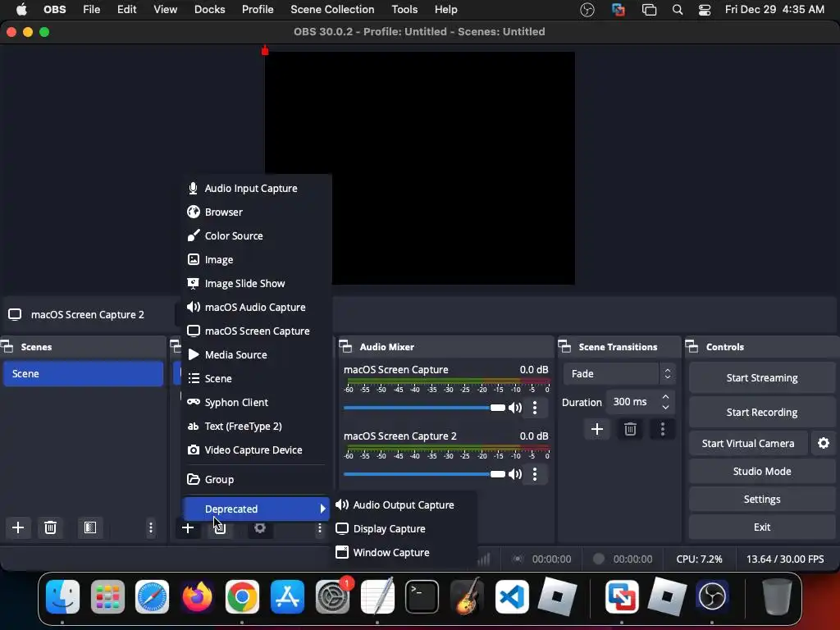Open Fade transition dropdown
840x630 pixels.
(x=619, y=373)
